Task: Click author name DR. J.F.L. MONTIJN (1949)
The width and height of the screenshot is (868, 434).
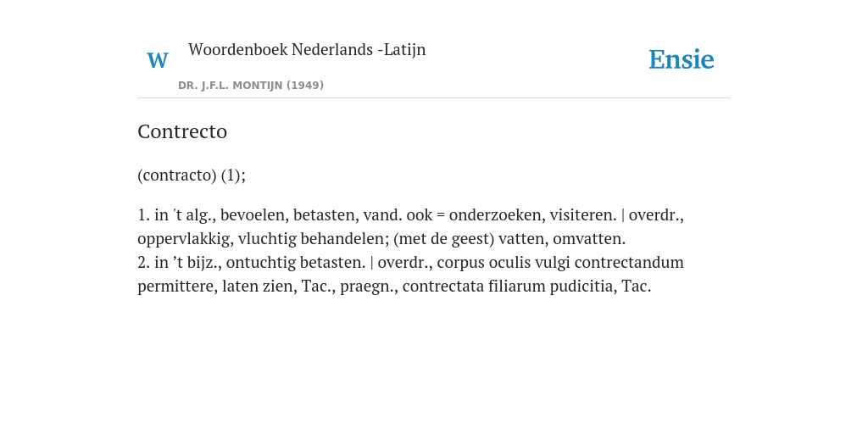Action: click(251, 86)
